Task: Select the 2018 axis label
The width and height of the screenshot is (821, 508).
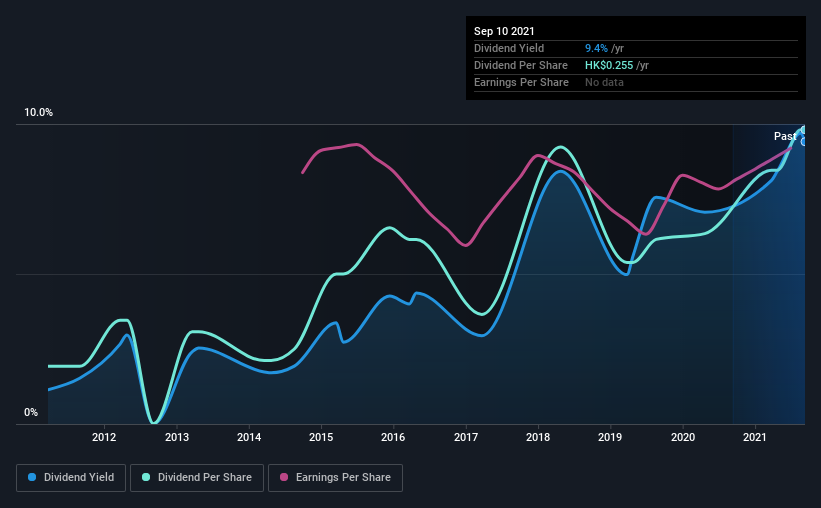Action: [x=538, y=437]
